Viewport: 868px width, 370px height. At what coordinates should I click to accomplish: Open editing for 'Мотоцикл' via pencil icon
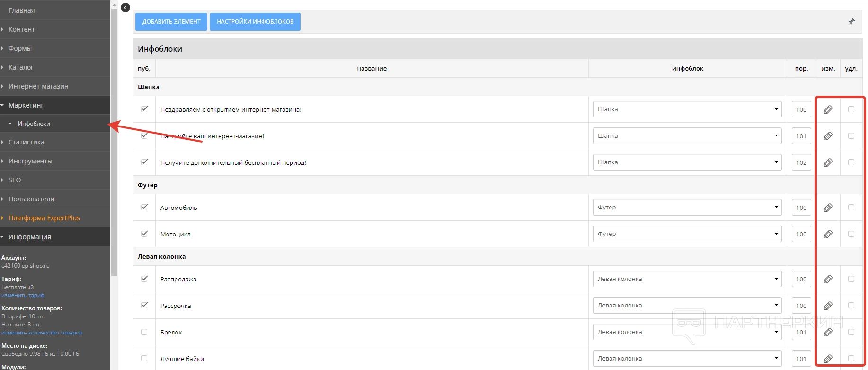pyautogui.click(x=828, y=234)
